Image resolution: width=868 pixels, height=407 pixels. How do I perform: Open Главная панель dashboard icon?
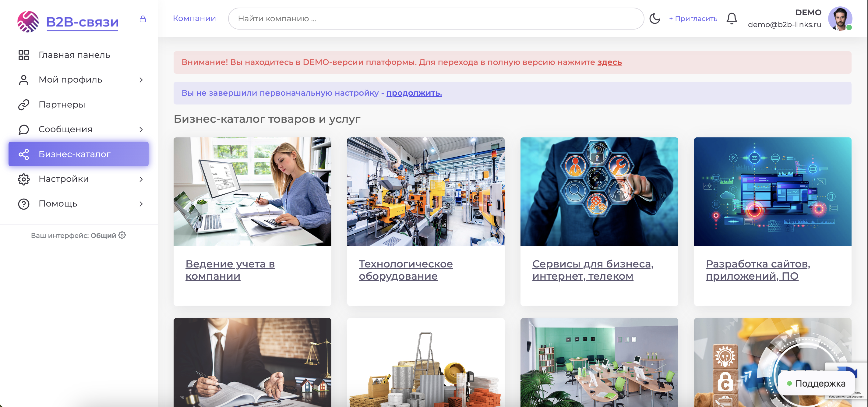pos(23,55)
